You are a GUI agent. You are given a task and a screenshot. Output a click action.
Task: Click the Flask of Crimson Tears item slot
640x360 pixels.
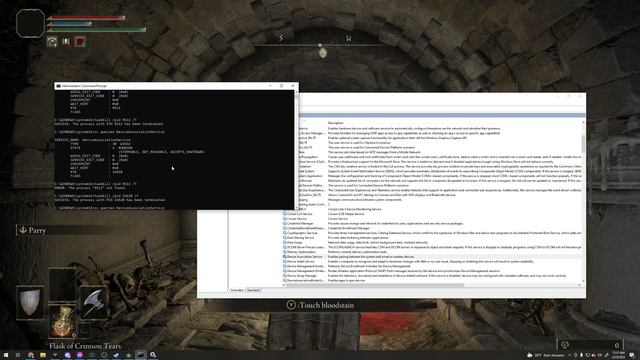point(62,321)
